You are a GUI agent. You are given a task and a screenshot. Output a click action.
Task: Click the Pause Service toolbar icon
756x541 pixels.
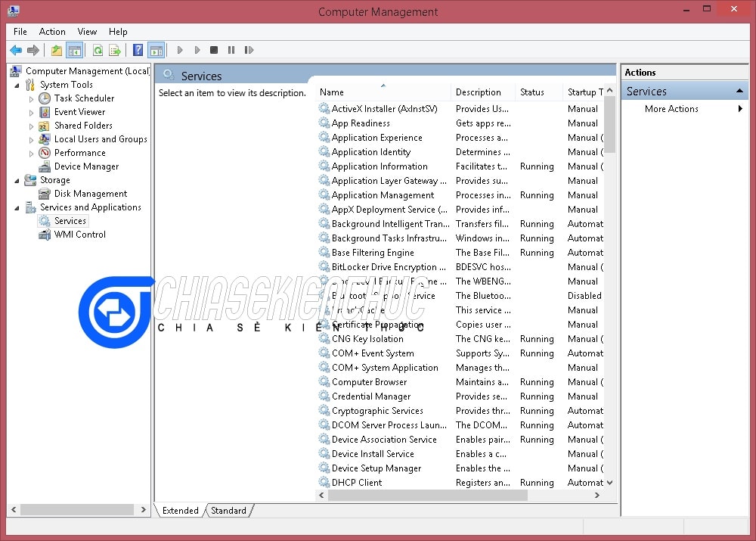(x=231, y=50)
